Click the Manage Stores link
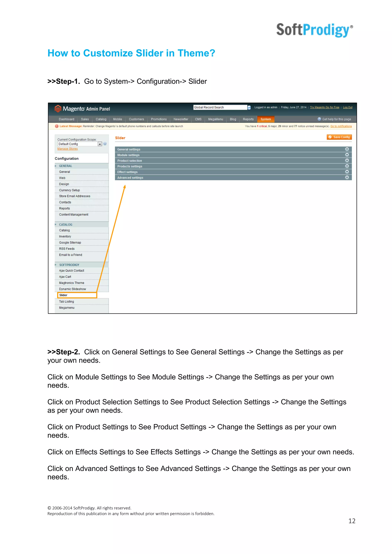This screenshot has width=392, height=554. (x=68, y=149)
